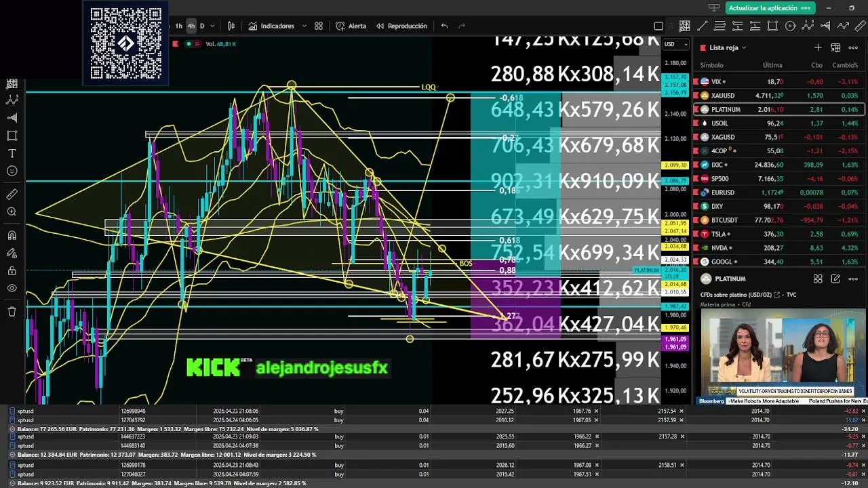Toggle red flag on EURUSD row
Image resolution: width=868 pixels, height=488 pixels.
[696, 192]
